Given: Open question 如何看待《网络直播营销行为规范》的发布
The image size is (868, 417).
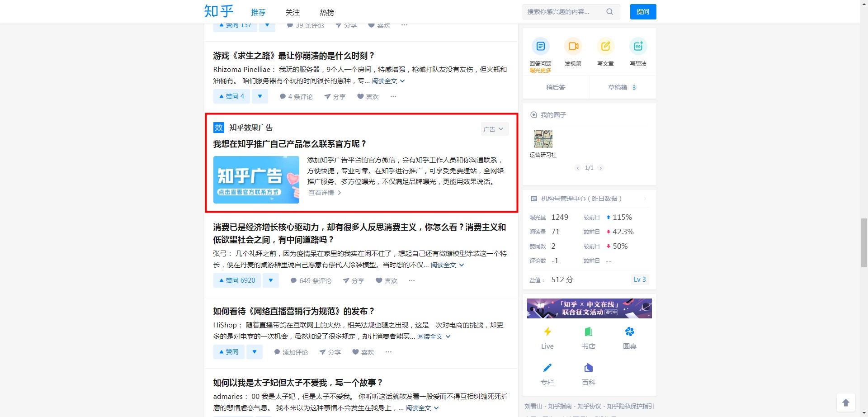Looking at the screenshot, I should point(294,311).
